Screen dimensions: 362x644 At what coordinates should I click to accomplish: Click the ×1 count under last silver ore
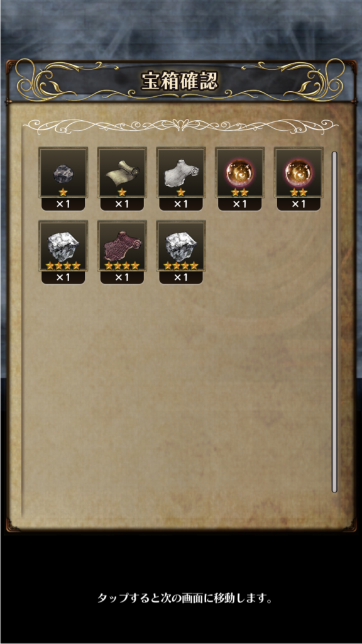(181, 277)
